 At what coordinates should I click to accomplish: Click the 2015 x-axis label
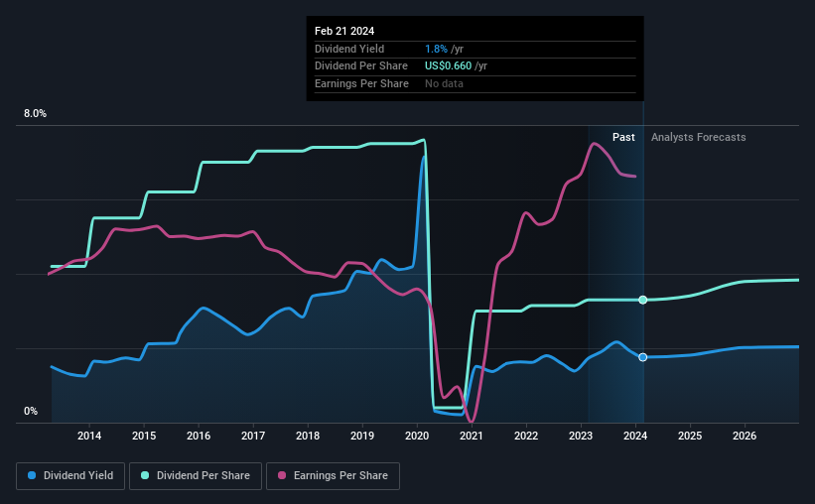coord(144,436)
